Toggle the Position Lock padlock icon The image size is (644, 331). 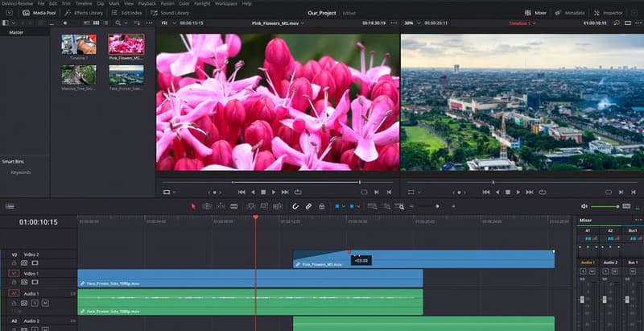point(322,206)
